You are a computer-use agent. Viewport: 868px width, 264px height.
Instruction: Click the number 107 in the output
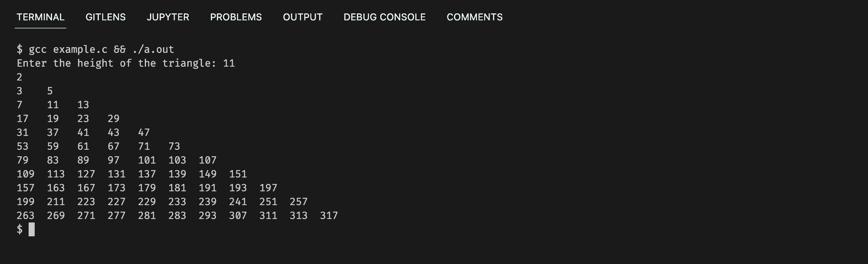coord(208,160)
